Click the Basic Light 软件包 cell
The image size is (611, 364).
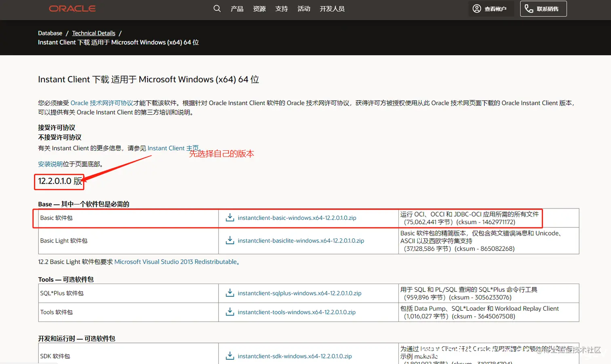click(x=129, y=241)
